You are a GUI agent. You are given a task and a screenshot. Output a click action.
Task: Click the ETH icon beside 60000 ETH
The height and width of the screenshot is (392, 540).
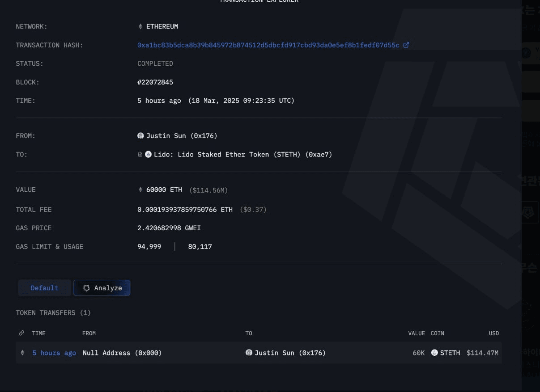point(140,190)
